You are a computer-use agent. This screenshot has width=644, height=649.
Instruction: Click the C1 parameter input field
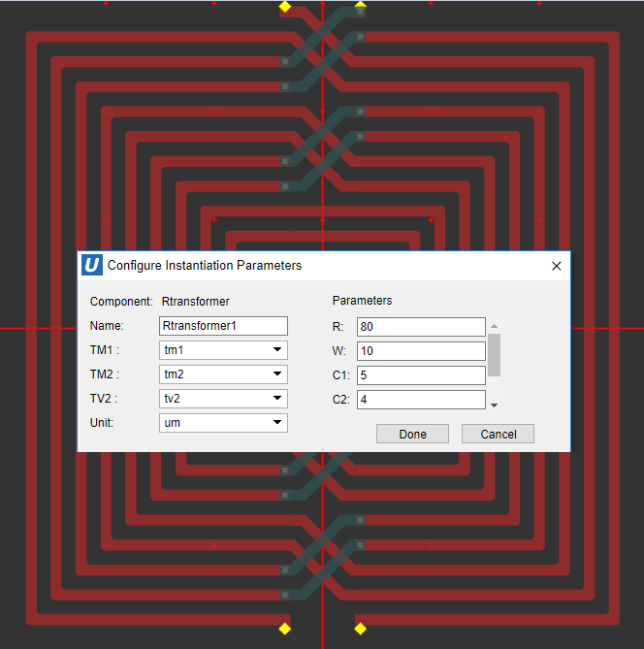tap(421, 375)
